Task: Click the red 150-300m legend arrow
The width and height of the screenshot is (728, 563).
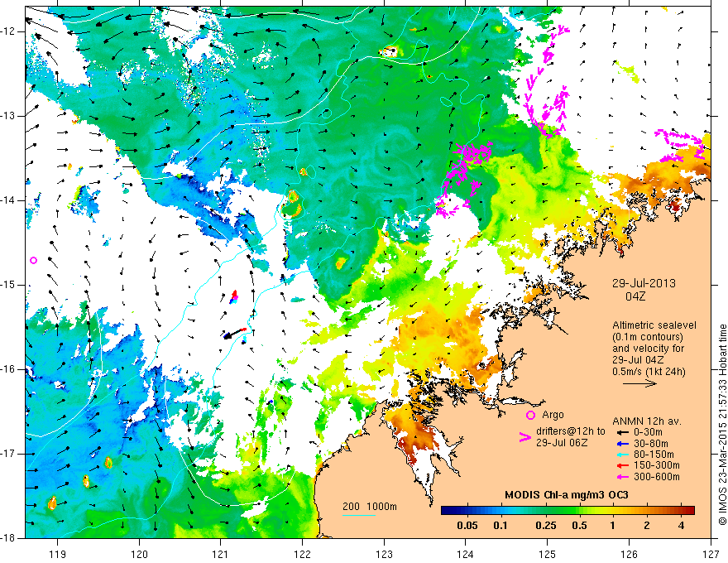Action: point(623,465)
